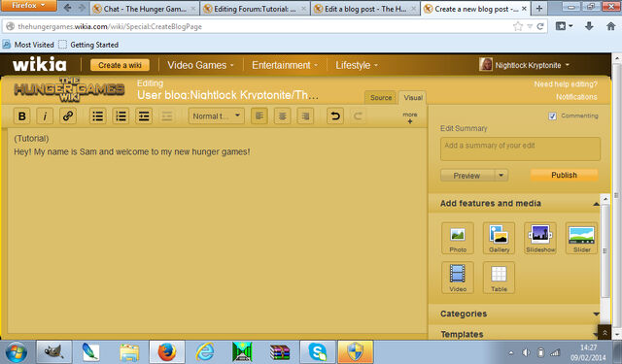Align text to the right
622x364 pixels.
pos(305,116)
